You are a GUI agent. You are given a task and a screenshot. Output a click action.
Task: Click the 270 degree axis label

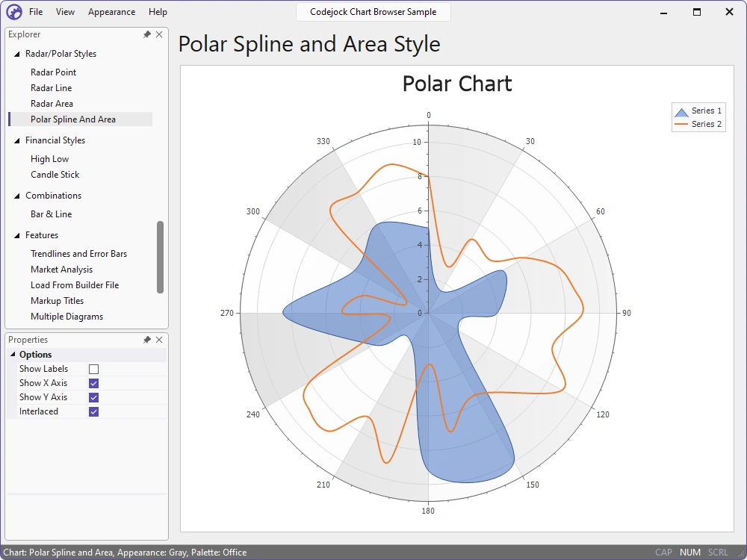227,313
